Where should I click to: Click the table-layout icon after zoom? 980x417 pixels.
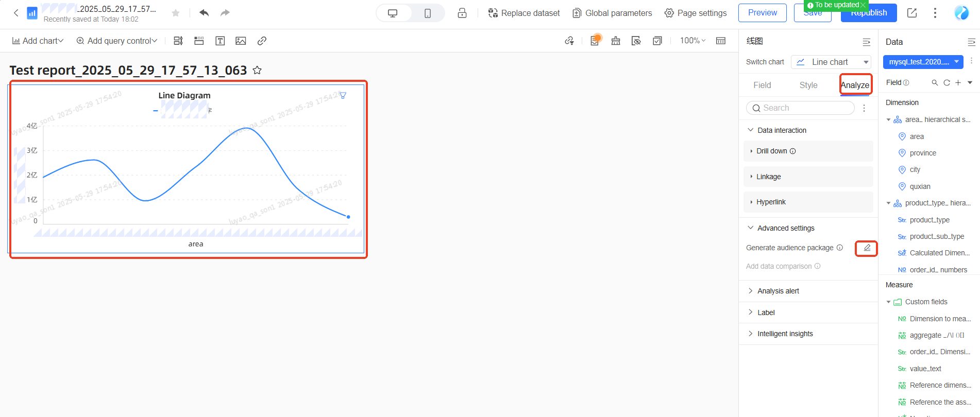tap(721, 41)
